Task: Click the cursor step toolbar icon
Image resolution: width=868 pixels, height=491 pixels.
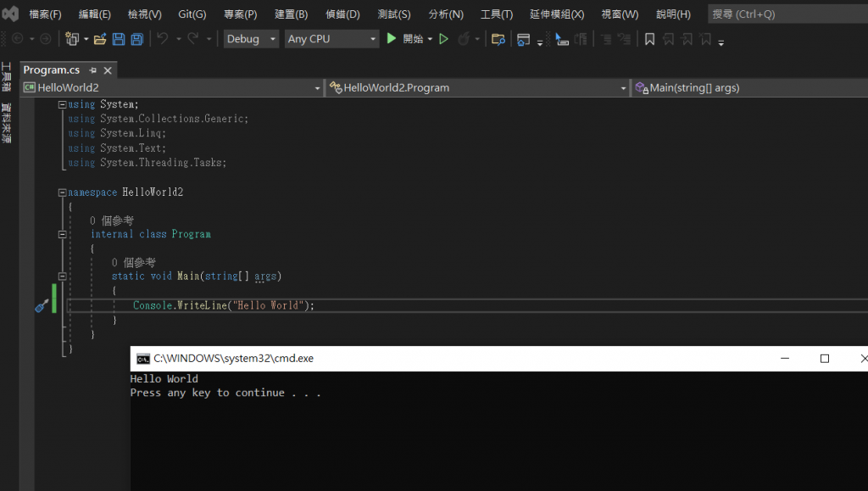Action: (x=561, y=39)
